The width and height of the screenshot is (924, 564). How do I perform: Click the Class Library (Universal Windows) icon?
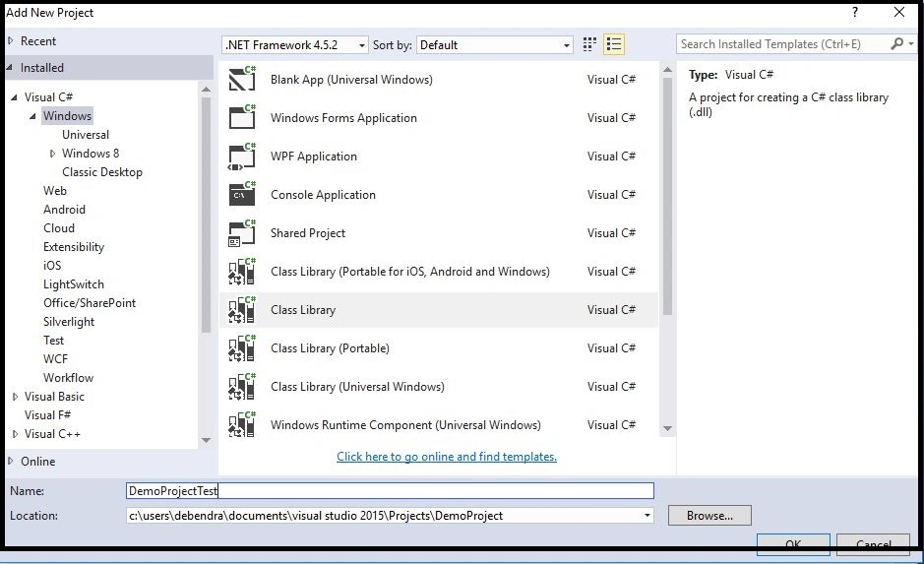[x=242, y=387]
